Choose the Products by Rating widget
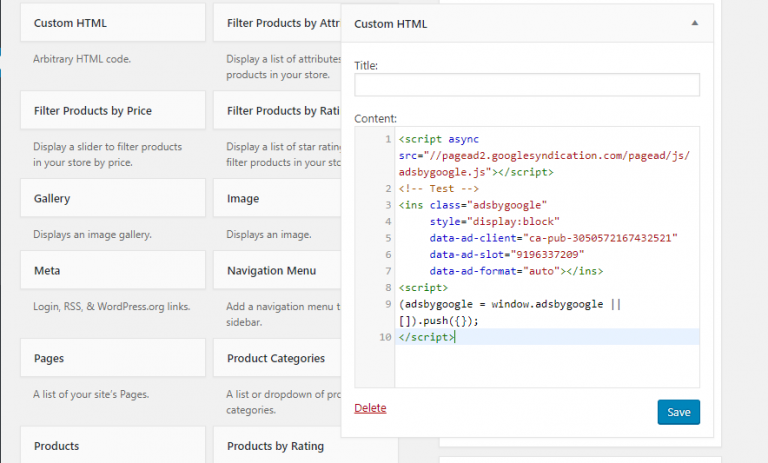 [x=273, y=446]
